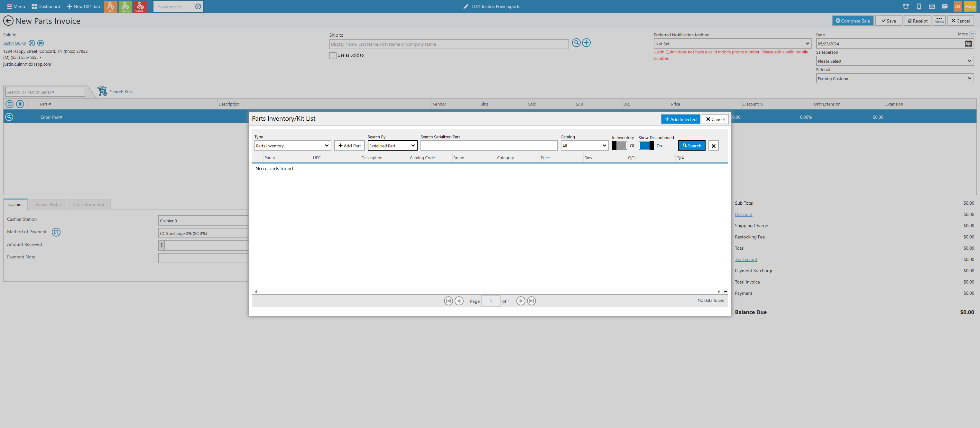This screenshot has height=428, width=980.
Task: Open the orange MU sales icon
Action: pos(110,6)
